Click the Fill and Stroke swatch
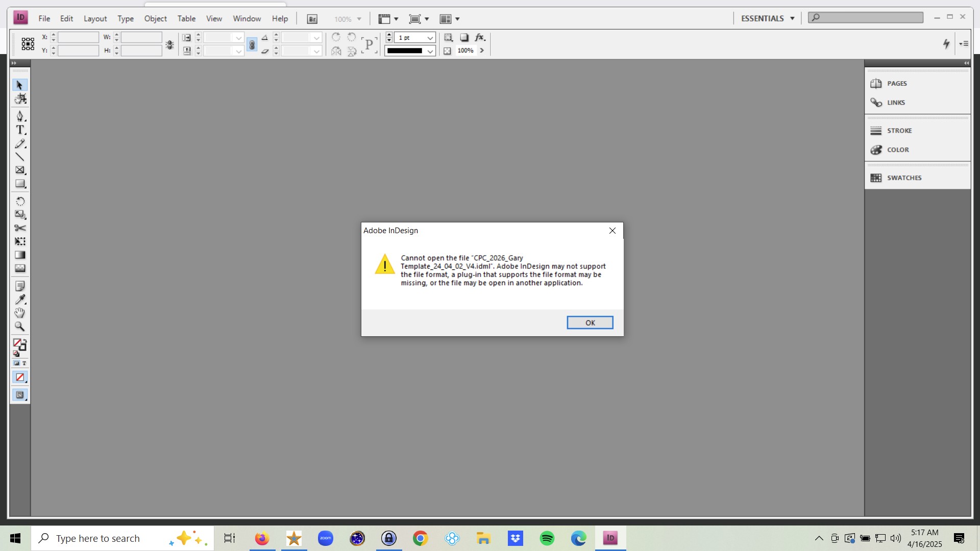This screenshot has width=980, height=551. pos(20,345)
